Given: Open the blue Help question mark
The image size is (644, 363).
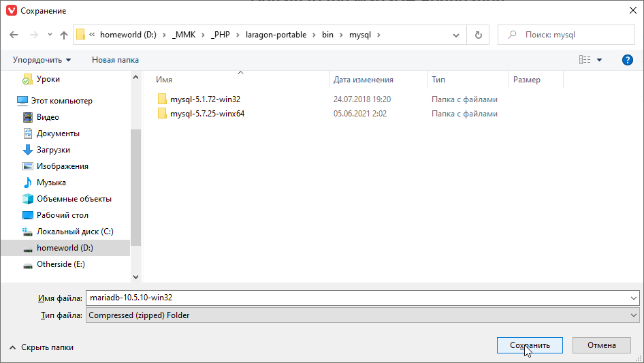Looking at the screenshot, I should (628, 60).
